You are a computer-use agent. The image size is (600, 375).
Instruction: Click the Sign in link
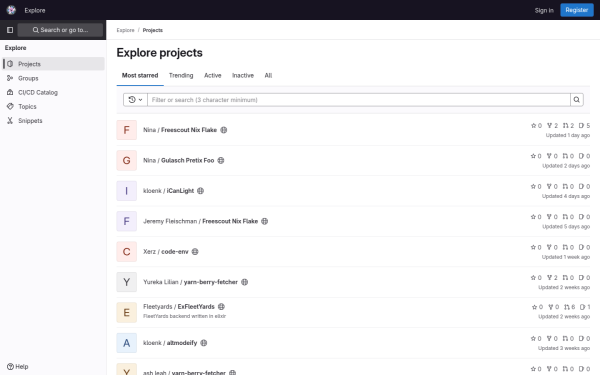coord(544,10)
